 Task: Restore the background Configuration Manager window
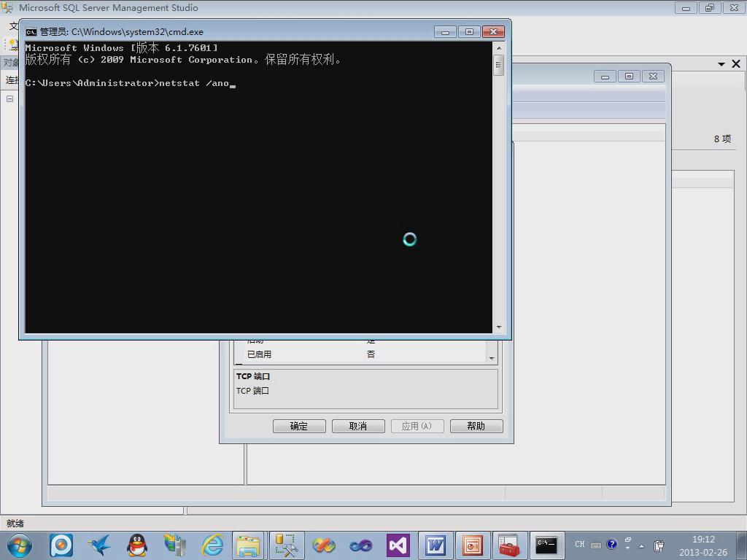(630, 76)
